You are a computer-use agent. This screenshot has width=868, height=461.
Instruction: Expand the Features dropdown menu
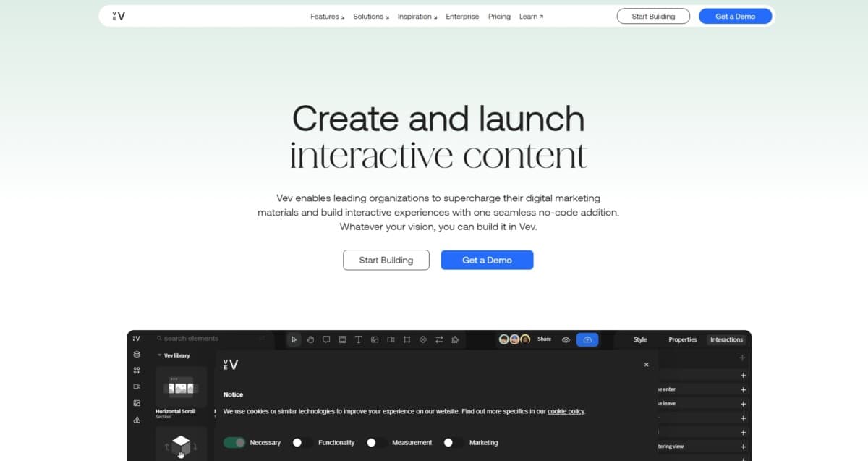point(327,17)
